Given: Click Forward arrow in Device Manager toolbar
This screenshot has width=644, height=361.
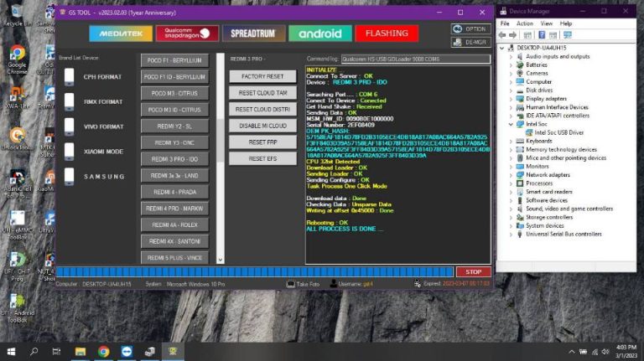Looking at the screenshot, I should tap(512, 35).
